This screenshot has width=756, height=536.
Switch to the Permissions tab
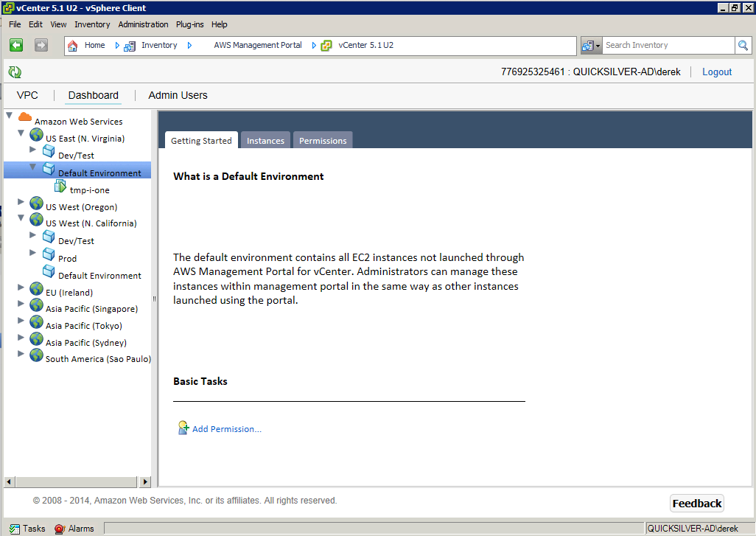[x=323, y=141]
